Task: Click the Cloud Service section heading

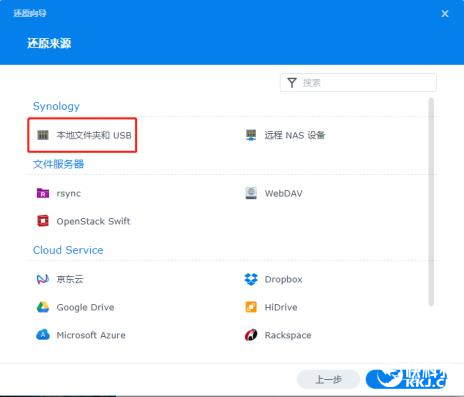Action: click(x=68, y=250)
